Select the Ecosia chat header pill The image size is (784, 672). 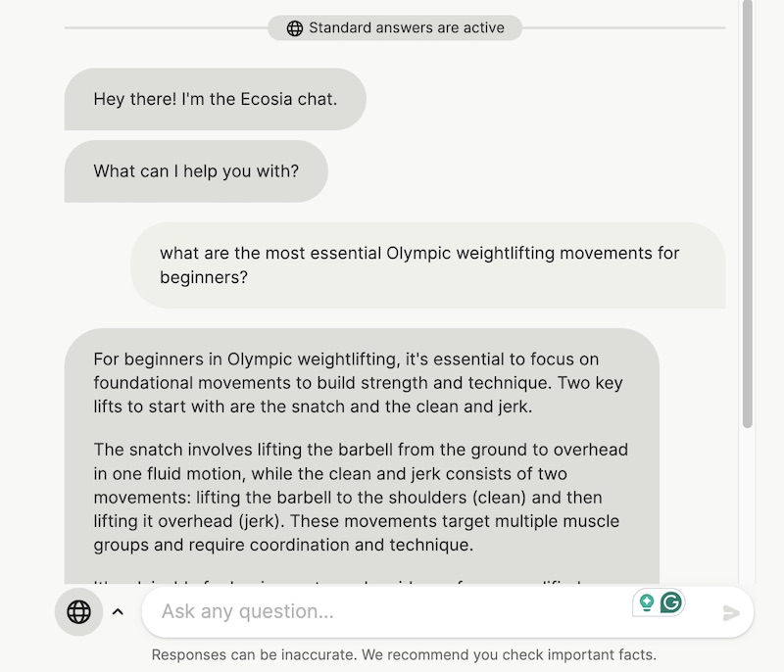[x=216, y=98]
